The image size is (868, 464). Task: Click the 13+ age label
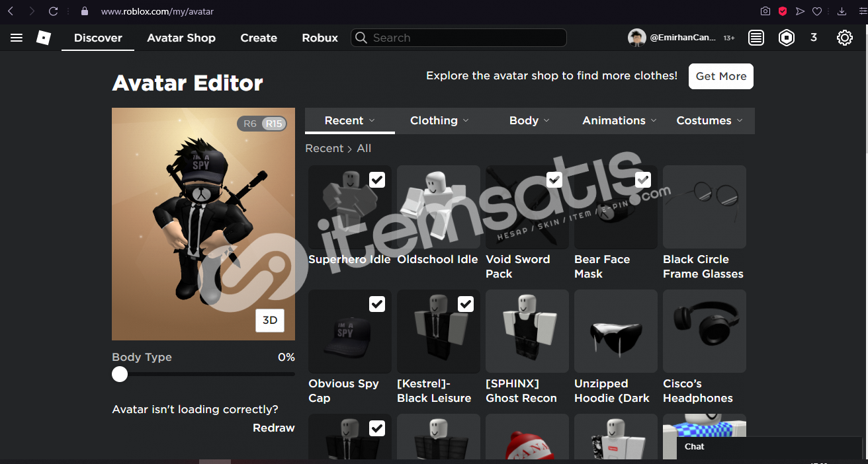point(729,38)
